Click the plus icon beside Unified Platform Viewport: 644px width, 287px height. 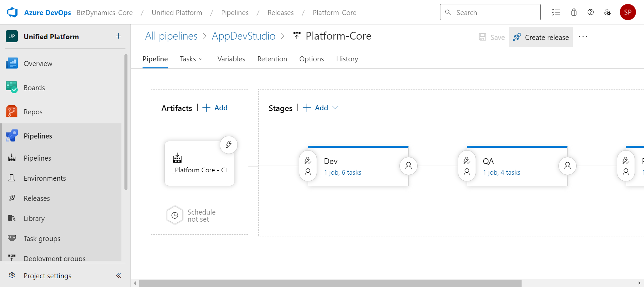pyautogui.click(x=118, y=36)
